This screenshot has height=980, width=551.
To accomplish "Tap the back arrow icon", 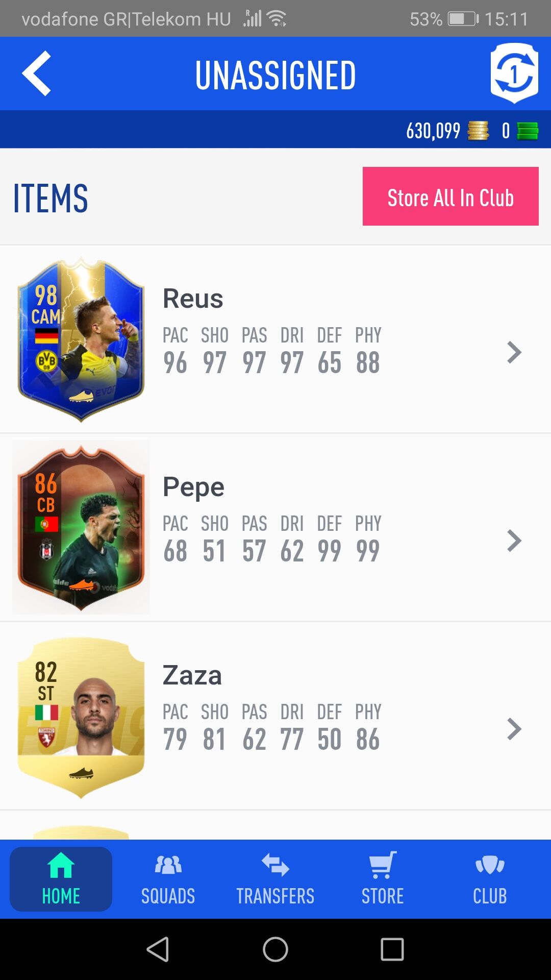I will point(36,73).
